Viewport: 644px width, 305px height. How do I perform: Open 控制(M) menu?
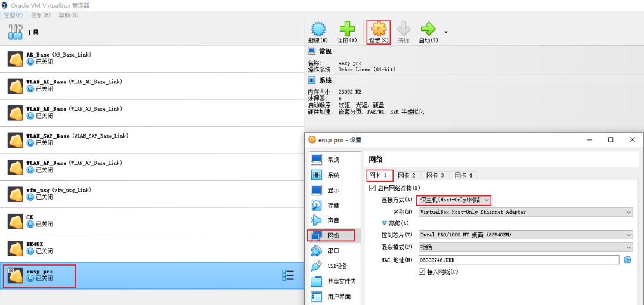(41, 15)
